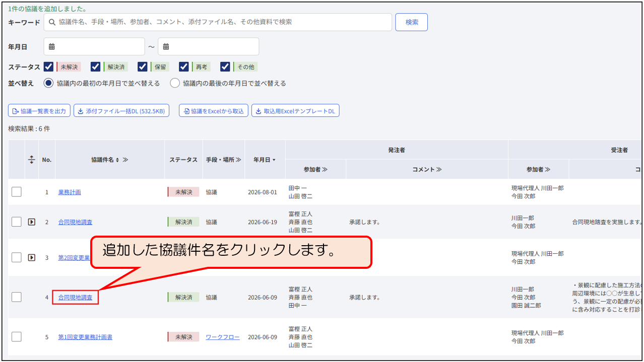Check the row 4 合同現地調査 checkbox
Screen dimensions: 644x362
[17, 297]
